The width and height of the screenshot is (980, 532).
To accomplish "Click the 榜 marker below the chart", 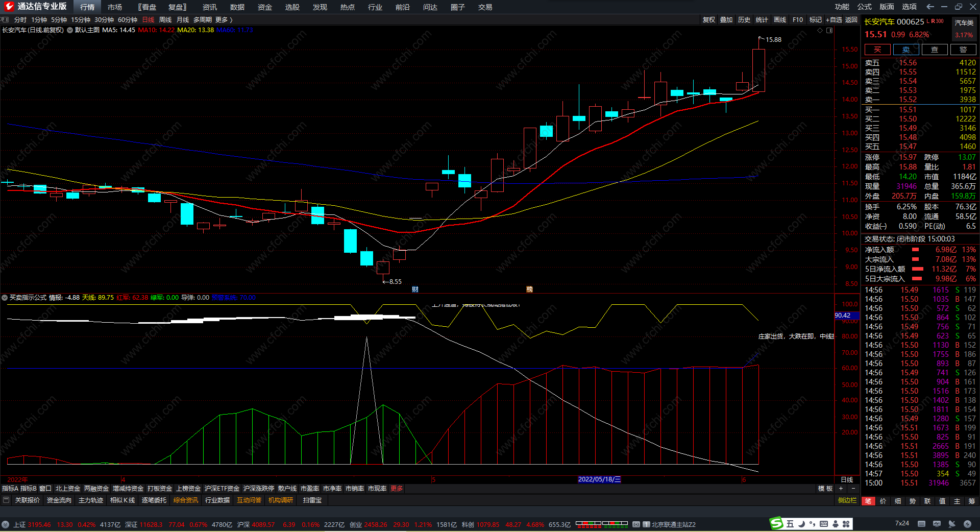I will tap(529, 289).
